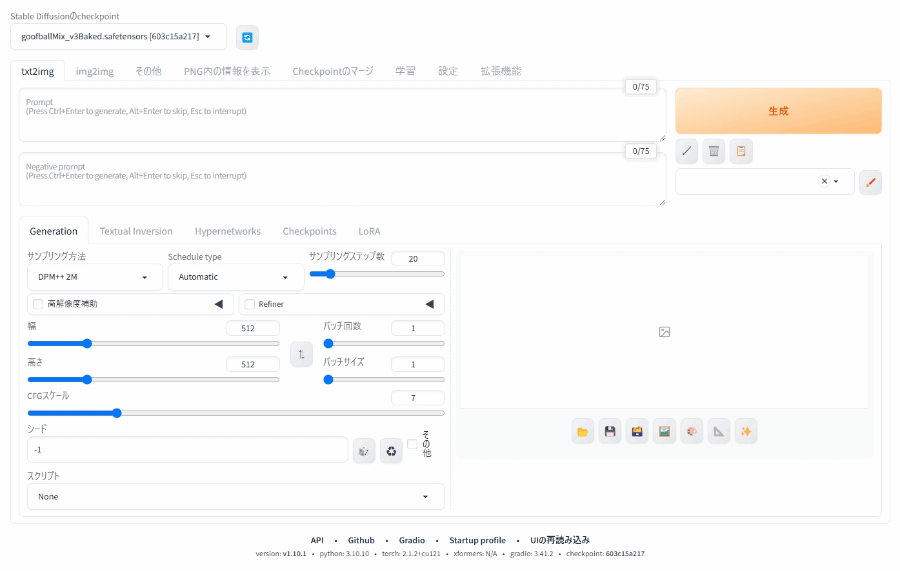900x571 pixels.
Task: Save zip archive with the box icon
Action: pos(637,432)
